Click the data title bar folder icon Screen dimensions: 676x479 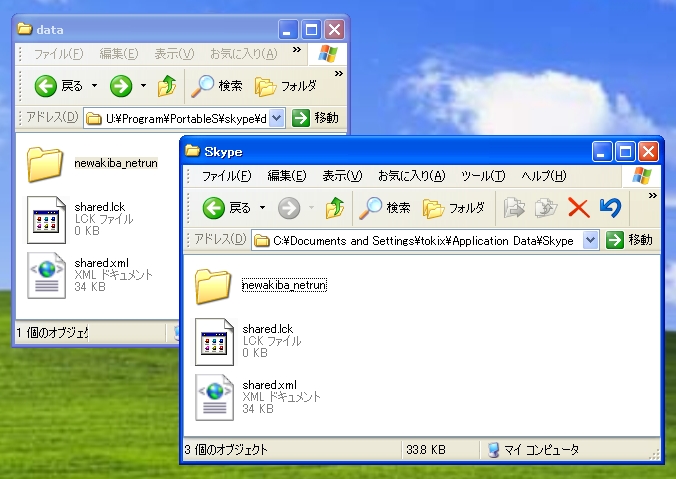click(25, 29)
